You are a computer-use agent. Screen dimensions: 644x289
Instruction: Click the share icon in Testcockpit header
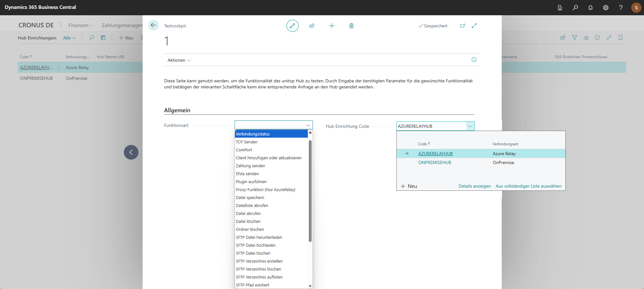tap(312, 26)
